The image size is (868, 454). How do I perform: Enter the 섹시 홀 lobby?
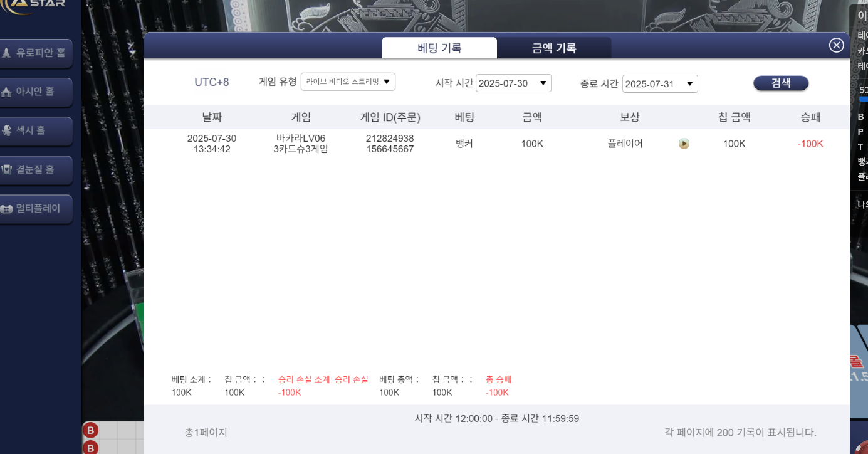coord(36,131)
